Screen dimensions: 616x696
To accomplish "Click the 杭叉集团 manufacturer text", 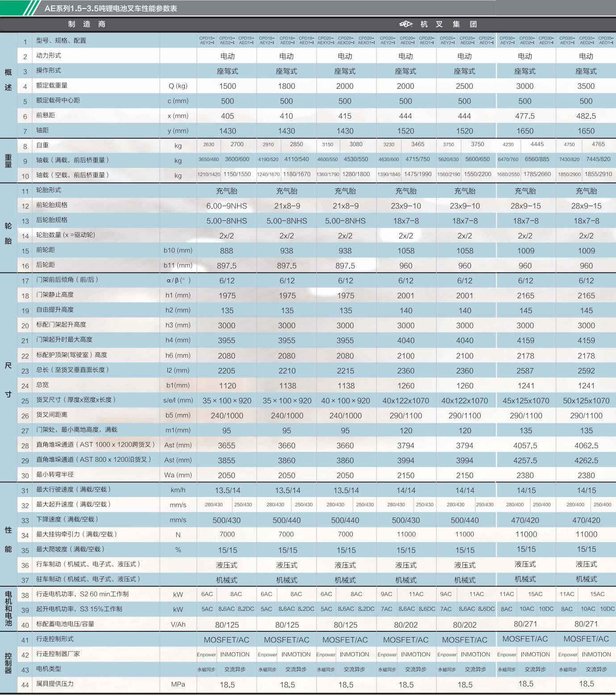I will click(x=449, y=24).
